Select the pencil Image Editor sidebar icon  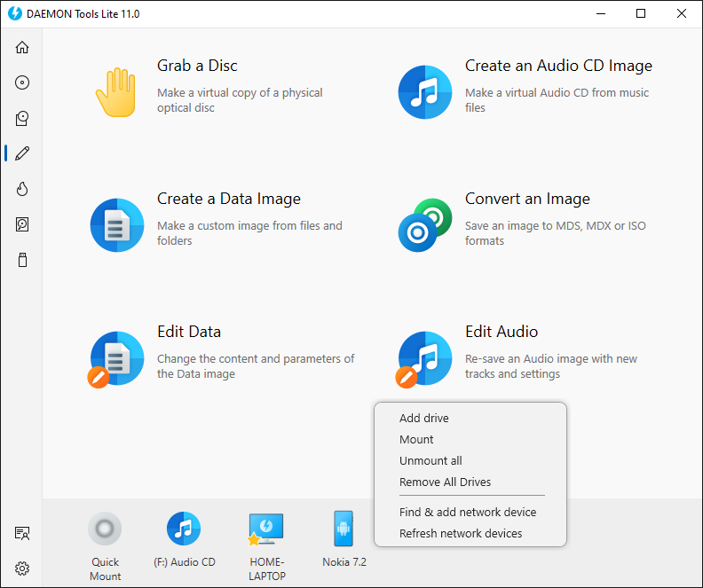click(22, 153)
